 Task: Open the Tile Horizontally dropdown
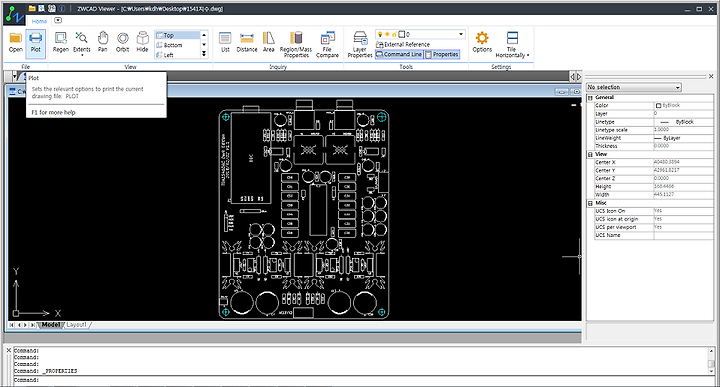coord(512,45)
